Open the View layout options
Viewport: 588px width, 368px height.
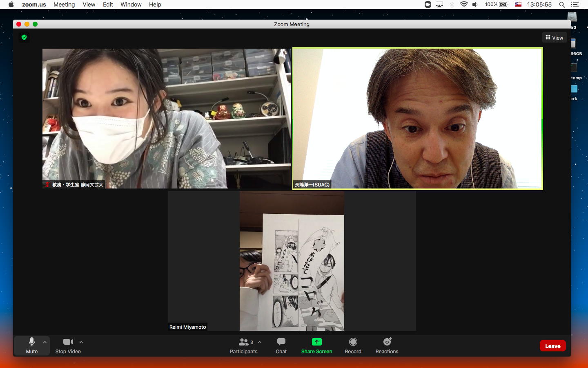pos(555,38)
